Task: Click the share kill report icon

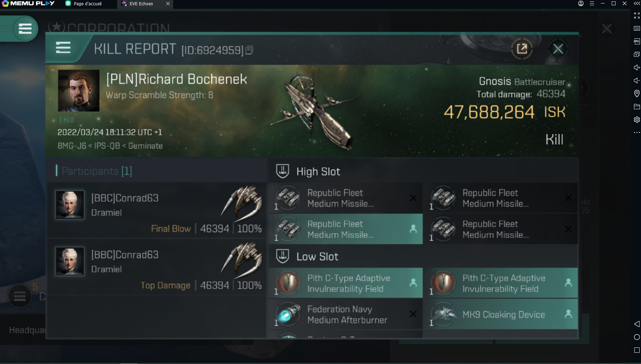Action: pos(522,49)
